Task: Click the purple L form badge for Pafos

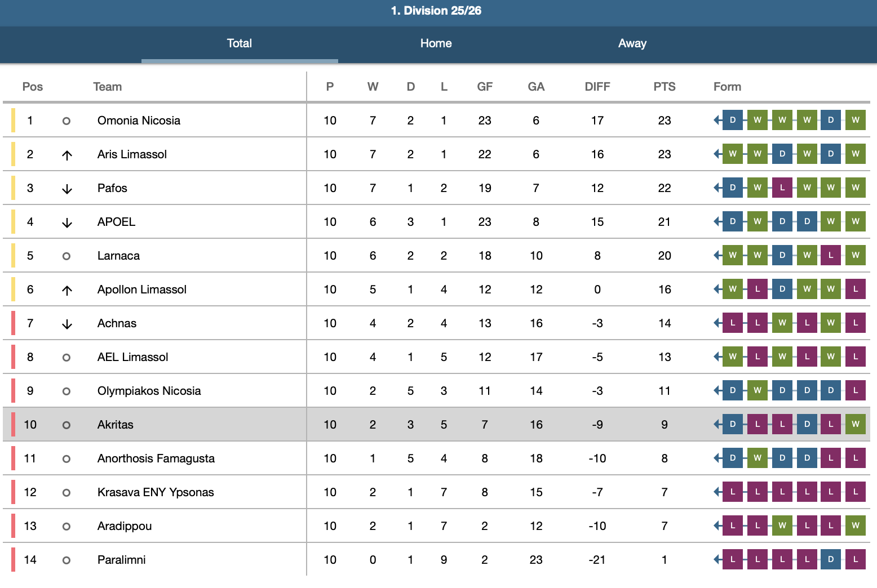Action: coord(782,188)
